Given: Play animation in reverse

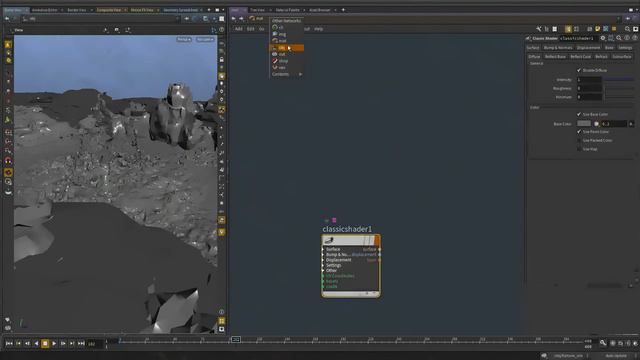Looking at the screenshot, I should click(x=36, y=344).
